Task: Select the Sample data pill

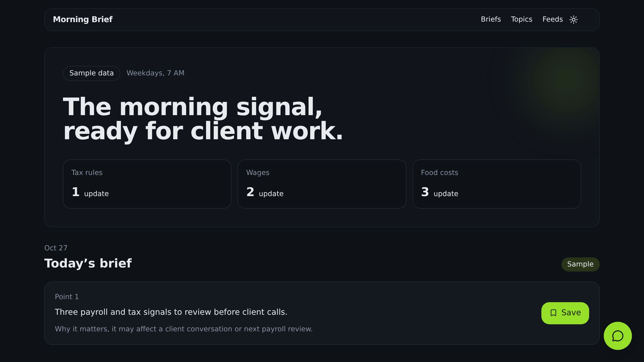Action: pyautogui.click(x=91, y=73)
